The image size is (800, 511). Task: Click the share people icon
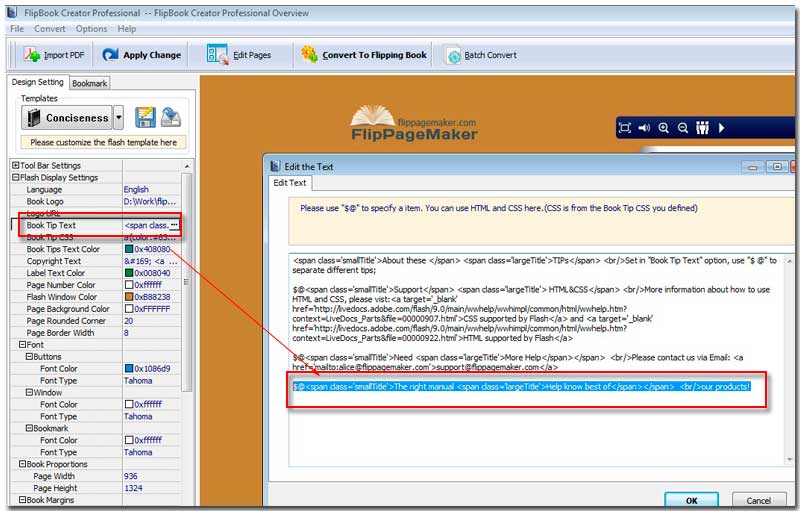[x=703, y=127]
